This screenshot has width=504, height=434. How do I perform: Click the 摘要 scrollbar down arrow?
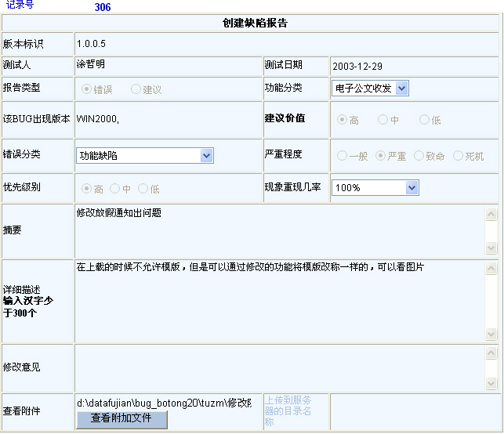pyautogui.click(x=491, y=248)
